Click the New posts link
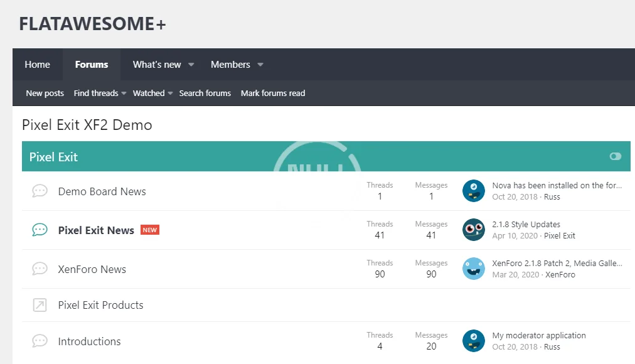The height and width of the screenshot is (364, 635). pyautogui.click(x=45, y=93)
